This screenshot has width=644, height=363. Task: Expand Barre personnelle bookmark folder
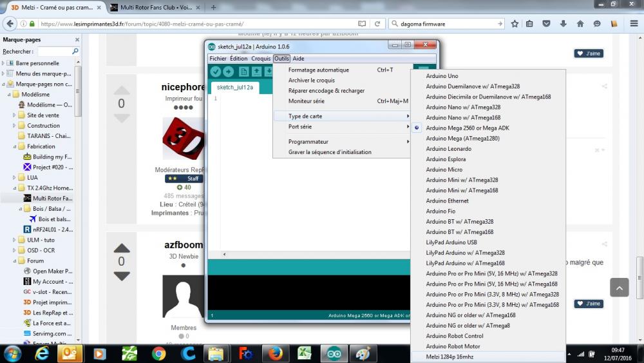click(3, 63)
